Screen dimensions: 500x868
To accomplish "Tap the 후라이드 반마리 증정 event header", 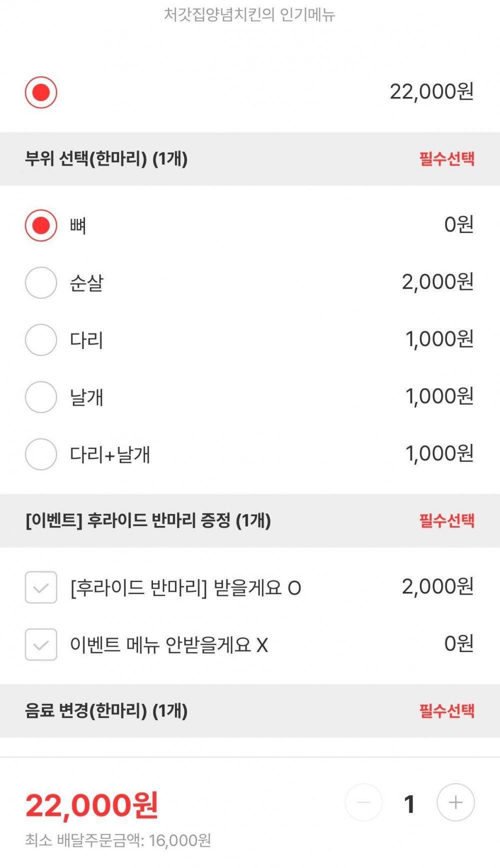I will (x=148, y=520).
